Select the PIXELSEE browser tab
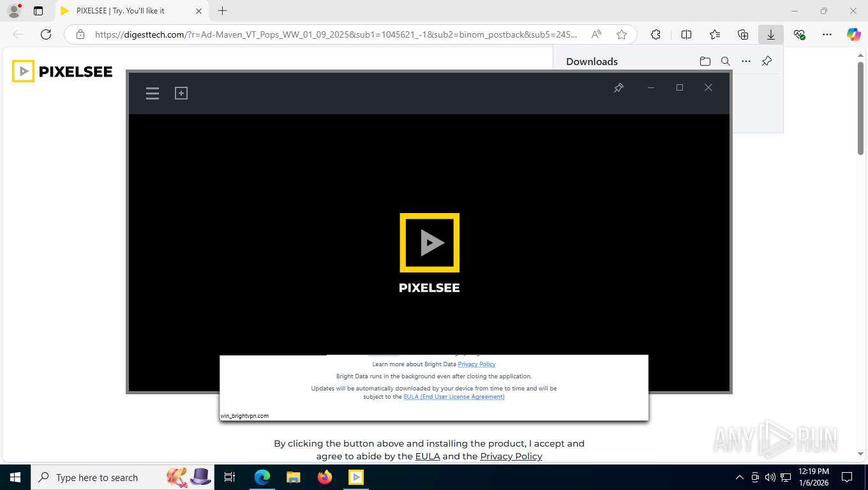 click(x=131, y=11)
